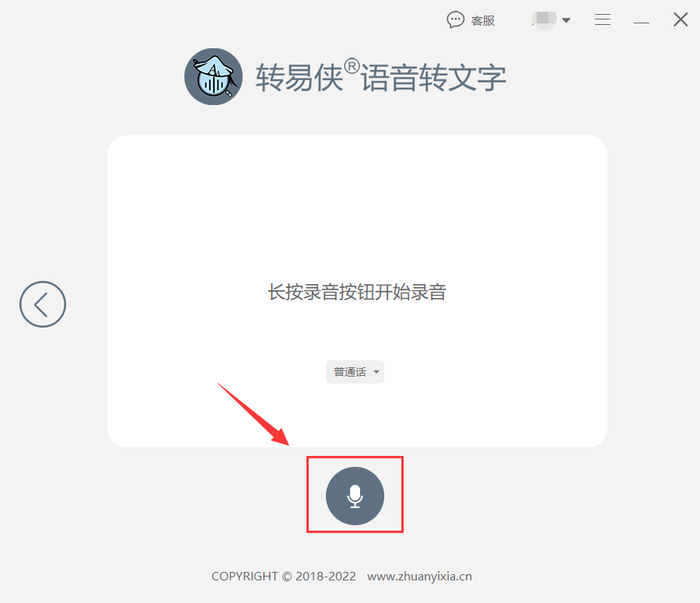This screenshot has height=603, width=700.
Task: Click the red outline framing the microphone
Action: [355, 458]
